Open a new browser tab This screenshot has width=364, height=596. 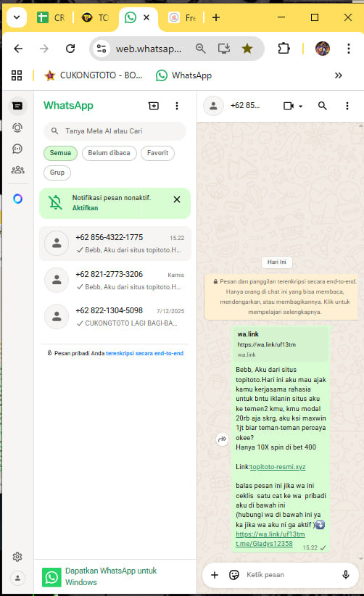coord(216,17)
